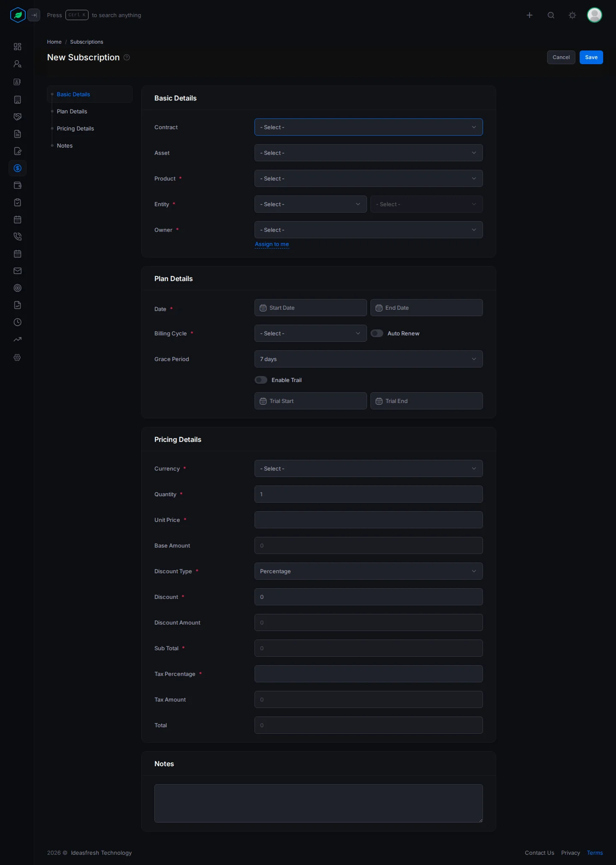Expand the Asset select dropdown
The width and height of the screenshot is (616, 865).
pos(369,153)
